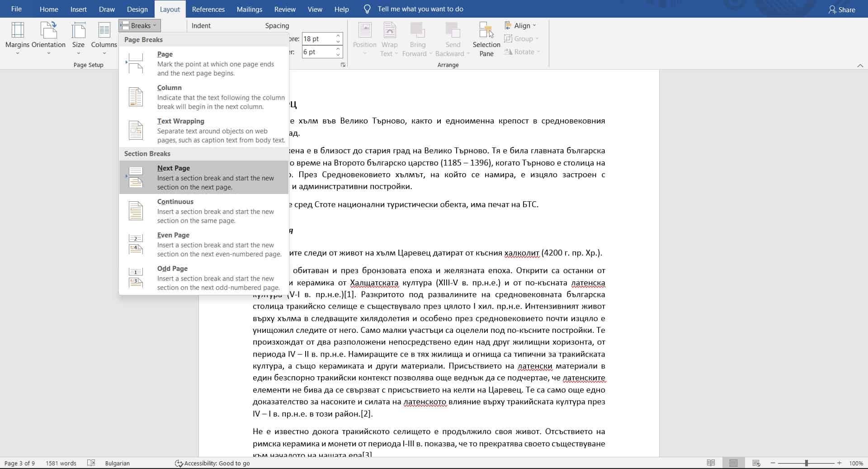Screen dimensions: 868x469
Task: Click the Odd Page break icon
Action: pos(136,278)
